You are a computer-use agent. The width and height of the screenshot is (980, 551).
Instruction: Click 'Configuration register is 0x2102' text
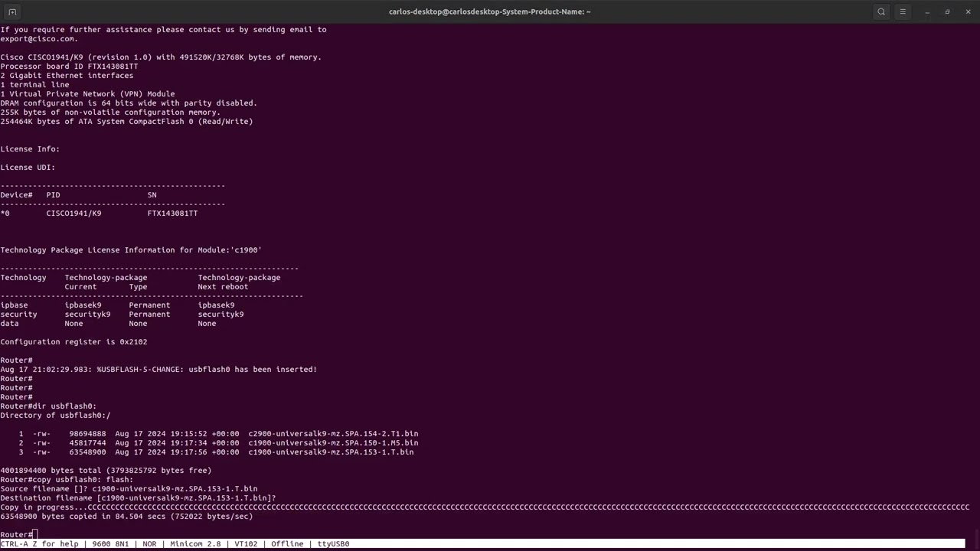[x=73, y=342]
